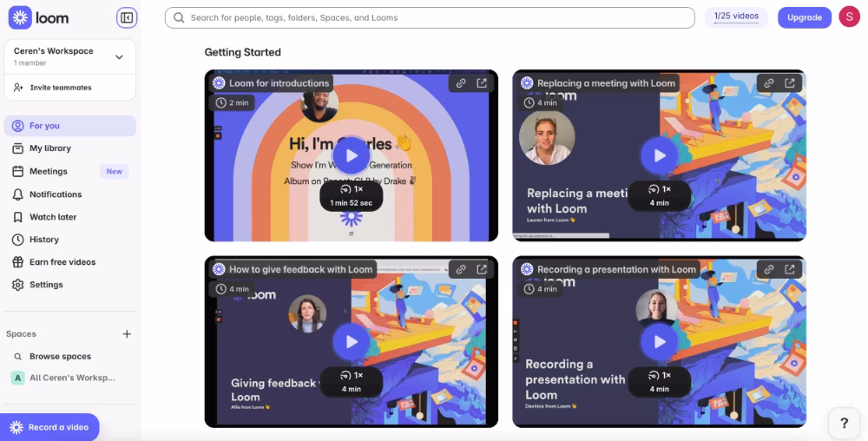Click How to give feedback with Loom title
The image size is (868, 441).
click(x=300, y=269)
